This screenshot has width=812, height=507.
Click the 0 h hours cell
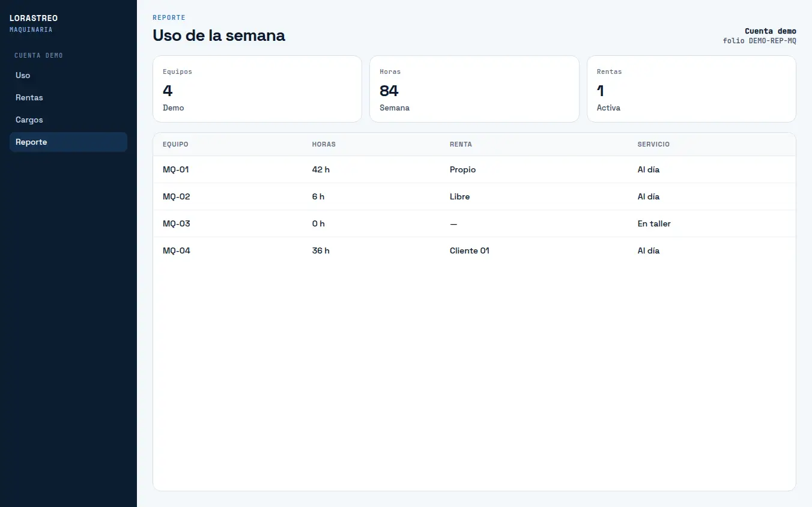click(318, 223)
